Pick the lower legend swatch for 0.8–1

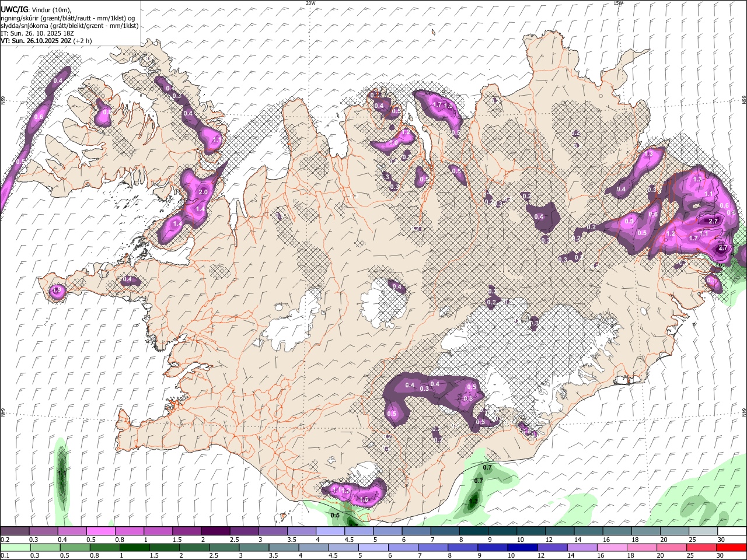click(x=104, y=547)
